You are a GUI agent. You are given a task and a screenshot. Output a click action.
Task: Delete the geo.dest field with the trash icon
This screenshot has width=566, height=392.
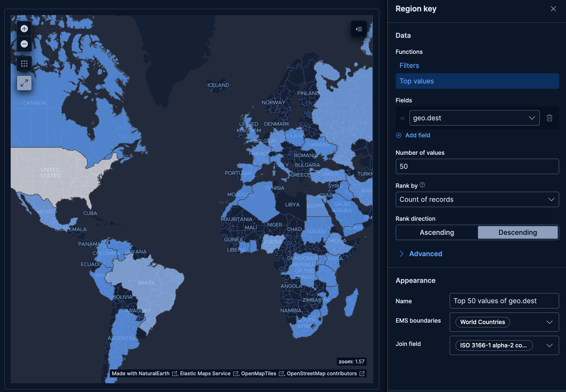coord(549,118)
